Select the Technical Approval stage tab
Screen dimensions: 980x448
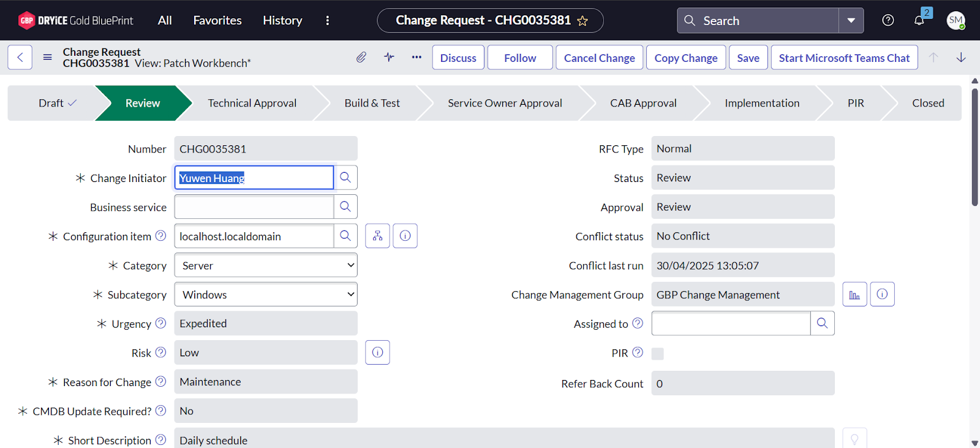252,103
